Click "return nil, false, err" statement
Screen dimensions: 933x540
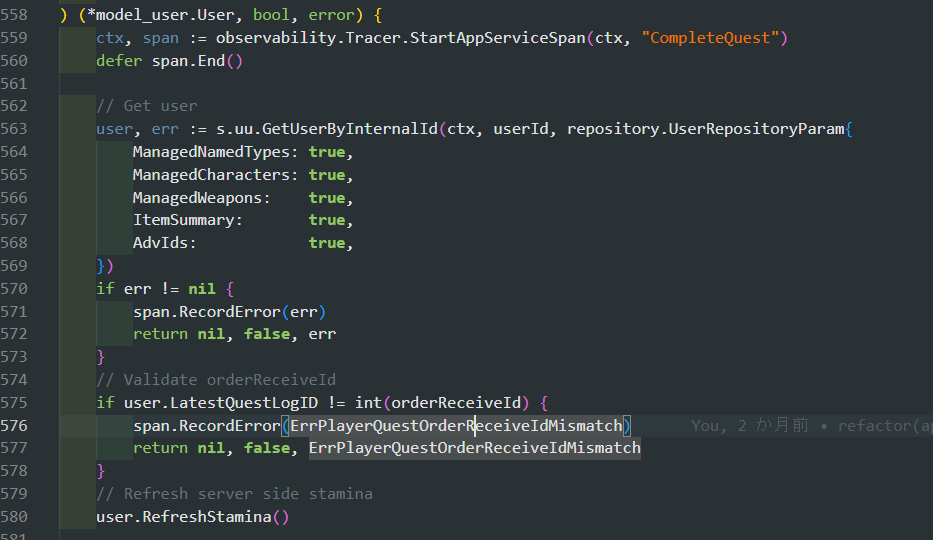234,334
